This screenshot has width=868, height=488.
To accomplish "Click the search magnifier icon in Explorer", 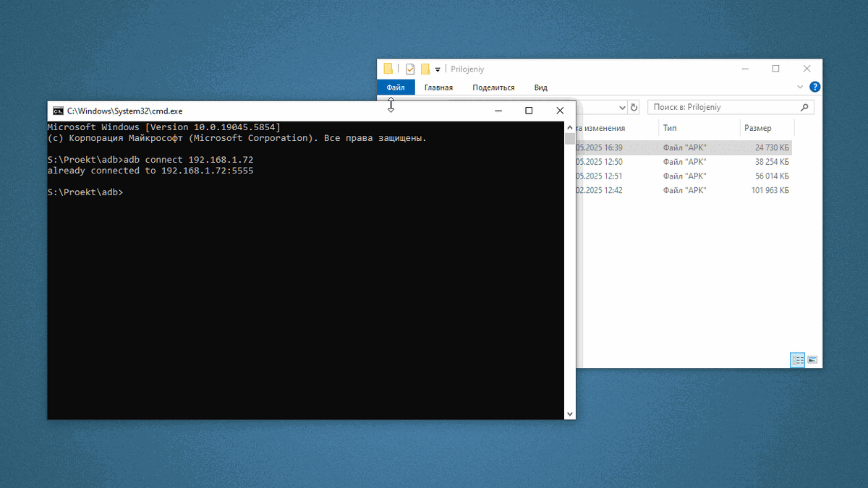I will pos(804,107).
